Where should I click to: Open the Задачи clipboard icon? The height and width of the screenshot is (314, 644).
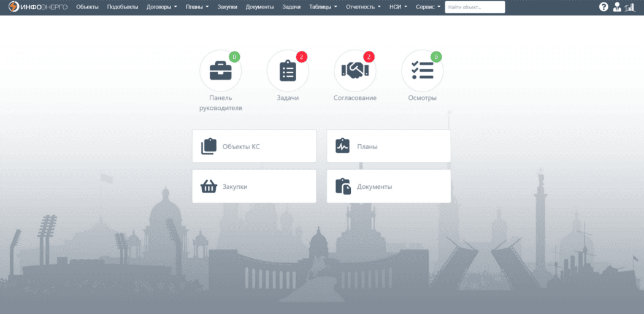click(x=288, y=71)
